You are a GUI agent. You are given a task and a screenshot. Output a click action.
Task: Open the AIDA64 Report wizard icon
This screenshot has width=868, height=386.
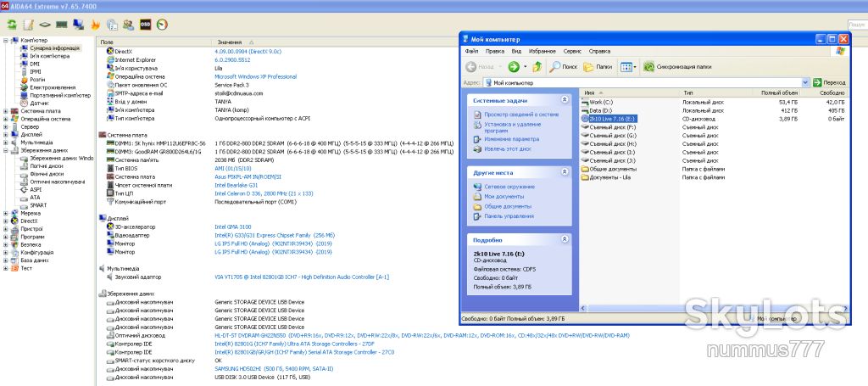(x=28, y=25)
